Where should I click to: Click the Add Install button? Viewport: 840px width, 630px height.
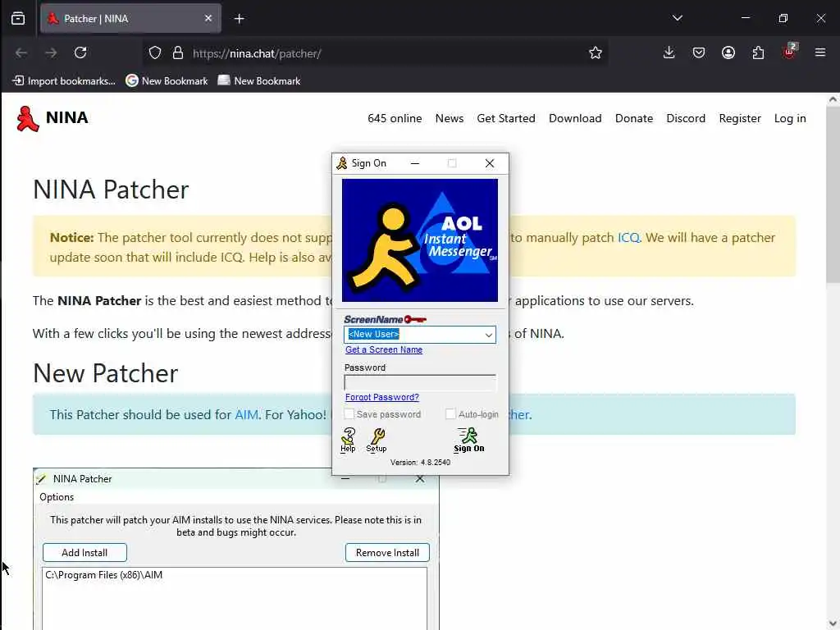tap(84, 552)
